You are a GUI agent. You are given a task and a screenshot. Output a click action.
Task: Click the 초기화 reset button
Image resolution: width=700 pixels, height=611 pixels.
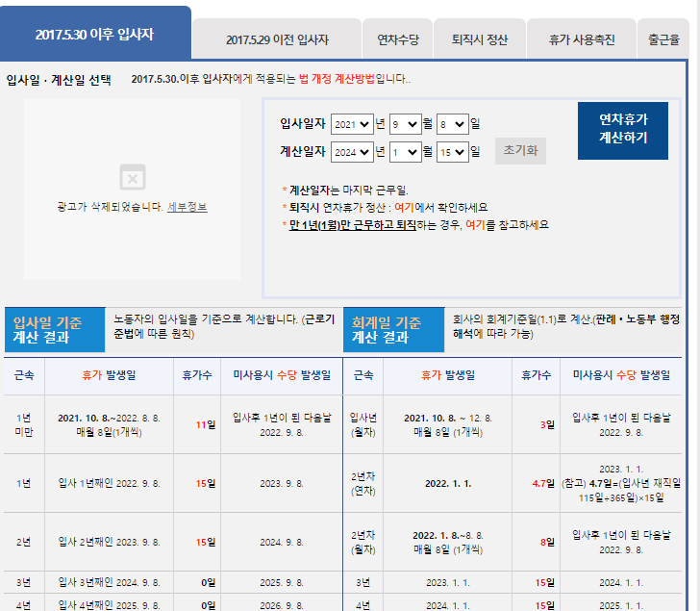coord(520,151)
